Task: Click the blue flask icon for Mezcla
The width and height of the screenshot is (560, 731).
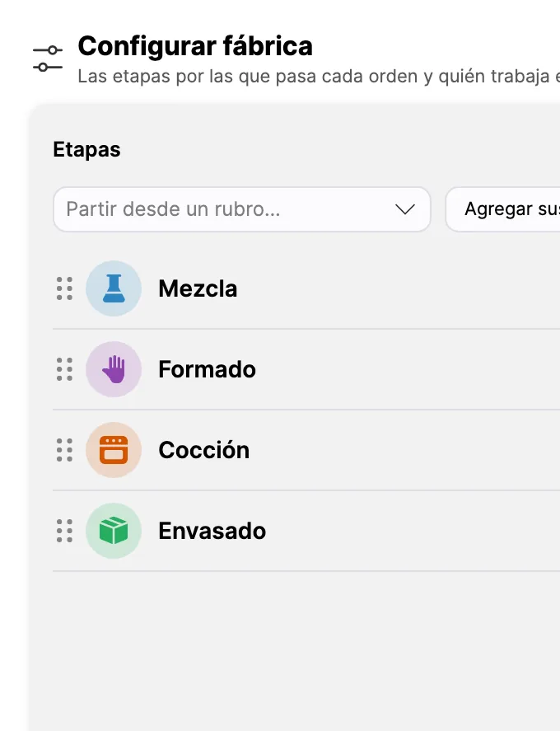Action: [114, 288]
